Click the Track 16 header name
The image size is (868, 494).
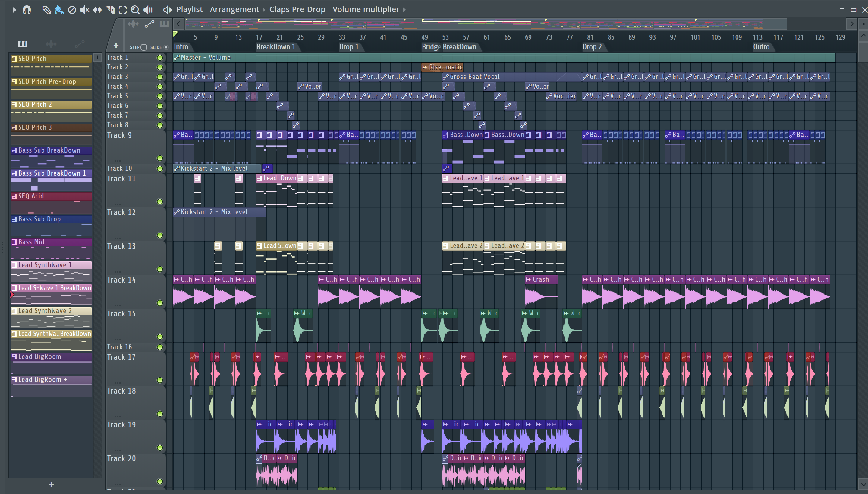[120, 347]
